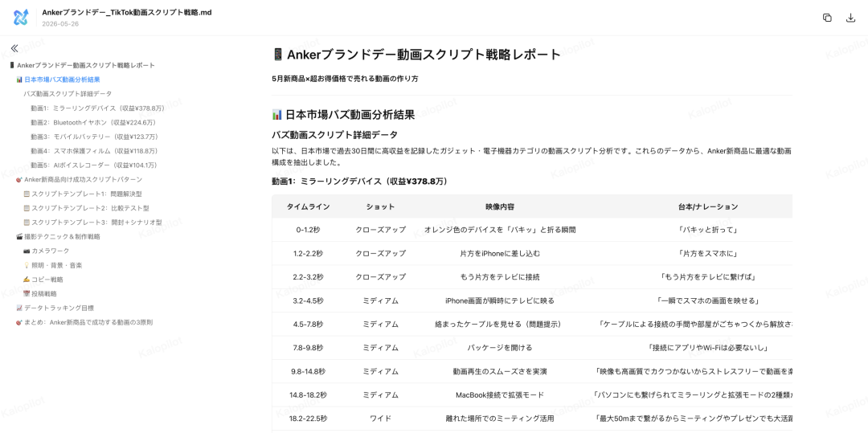This screenshot has height=433, width=868.
Task: Go to スクリプトテンプレート2: 比較テスト型
Action: (86, 209)
